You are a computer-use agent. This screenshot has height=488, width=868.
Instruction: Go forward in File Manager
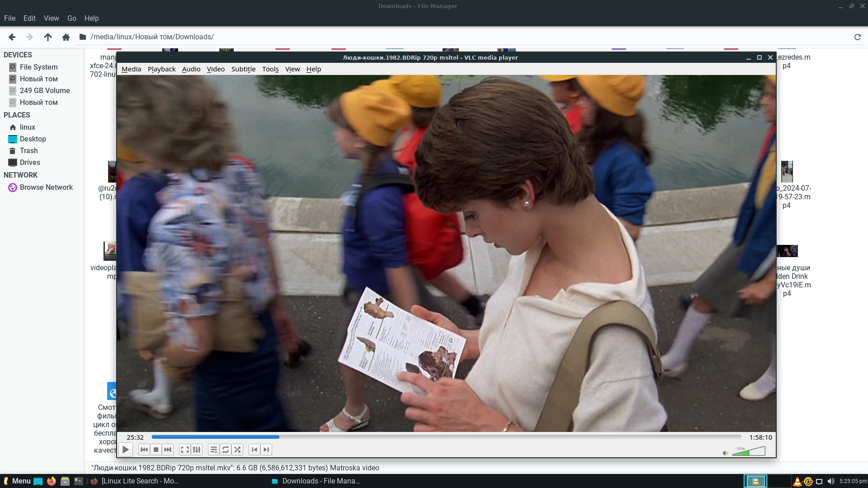click(x=29, y=37)
